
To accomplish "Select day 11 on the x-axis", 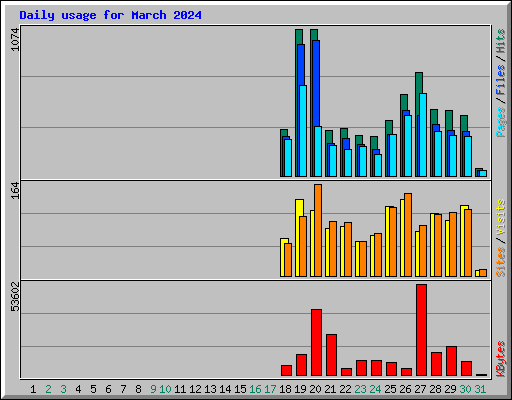I will pos(180,389).
